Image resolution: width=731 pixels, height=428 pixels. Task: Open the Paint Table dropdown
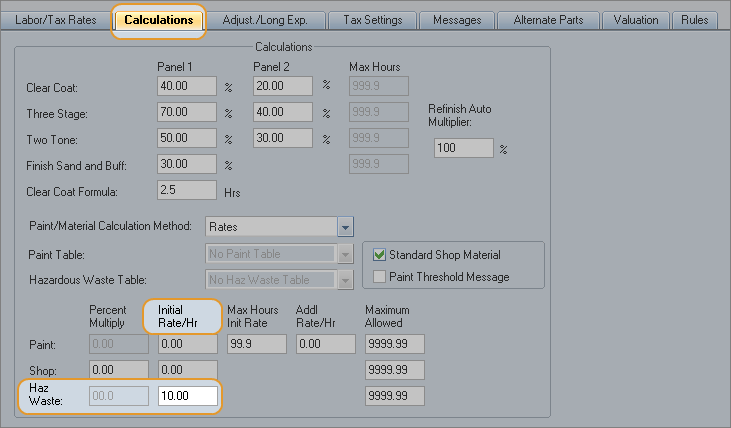pos(345,255)
